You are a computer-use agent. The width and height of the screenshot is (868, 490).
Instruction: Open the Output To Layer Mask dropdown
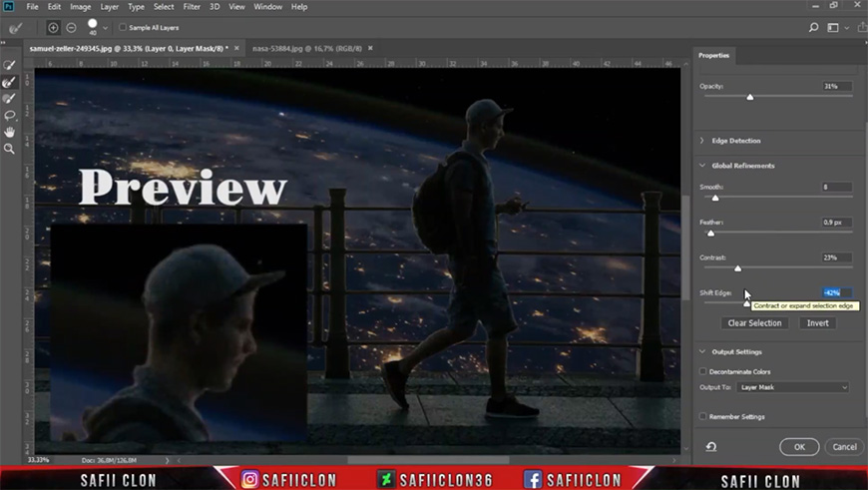(793, 387)
